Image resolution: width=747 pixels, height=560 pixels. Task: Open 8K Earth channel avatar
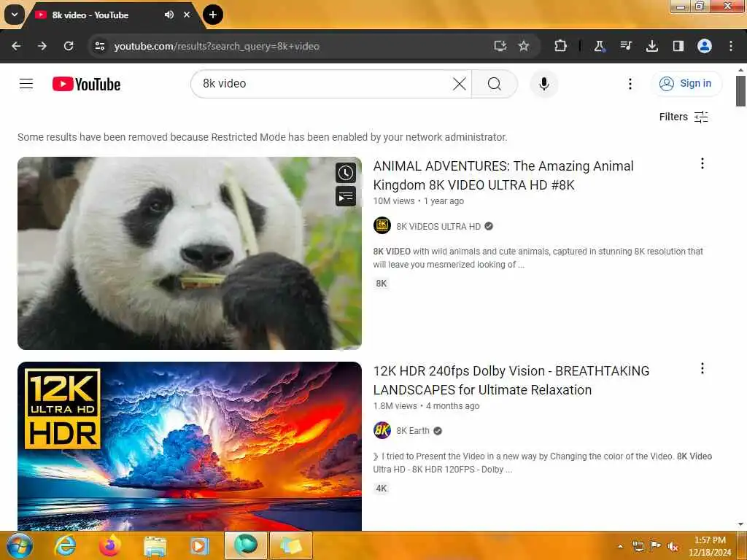382,430
